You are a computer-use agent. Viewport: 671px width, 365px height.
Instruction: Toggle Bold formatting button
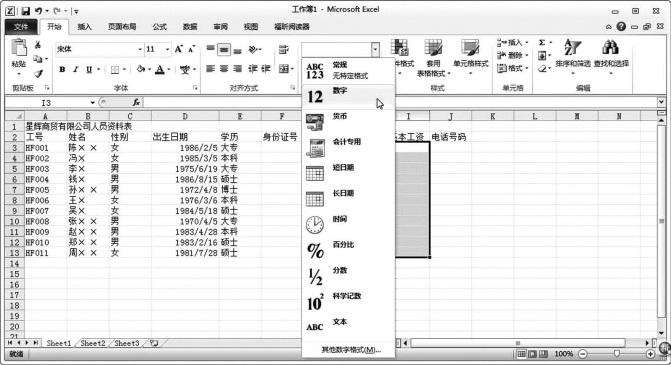coord(62,69)
